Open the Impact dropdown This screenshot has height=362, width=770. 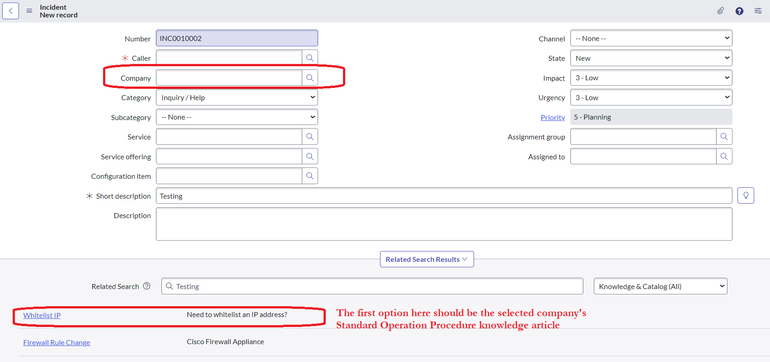[651, 78]
